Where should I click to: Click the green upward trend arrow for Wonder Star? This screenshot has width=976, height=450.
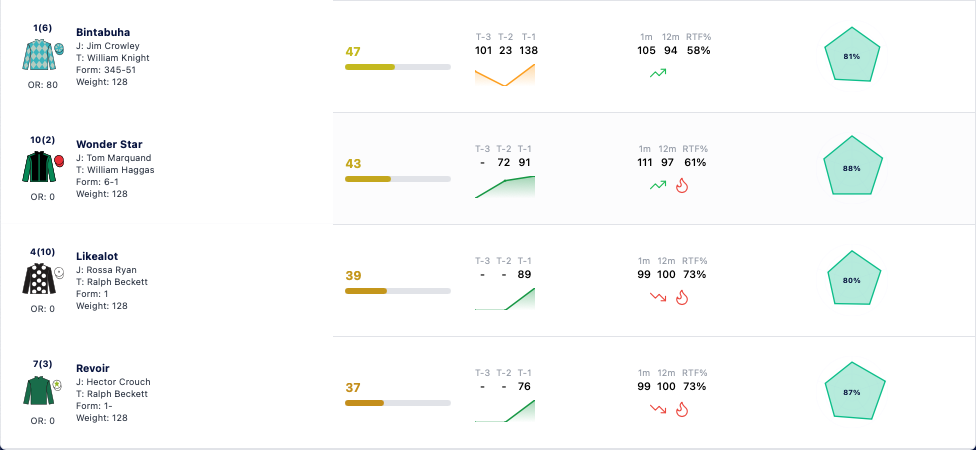(658, 185)
